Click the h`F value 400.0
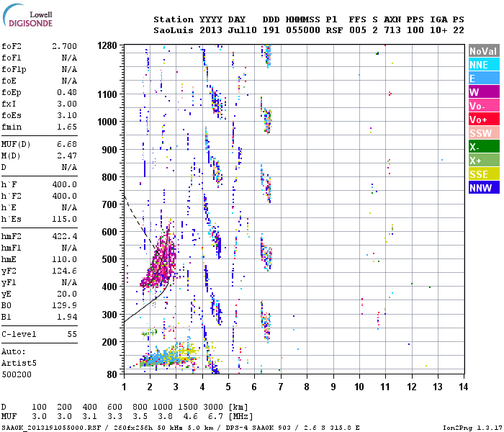 [64, 184]
